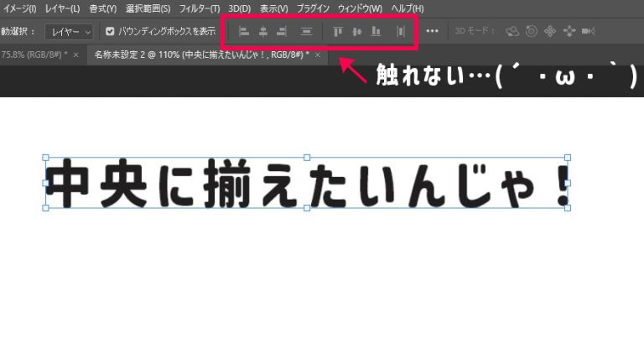The width and height of the screenshot is (644, 359).
Task: Click the align vertical centers icon
Action: pos(356,31)
